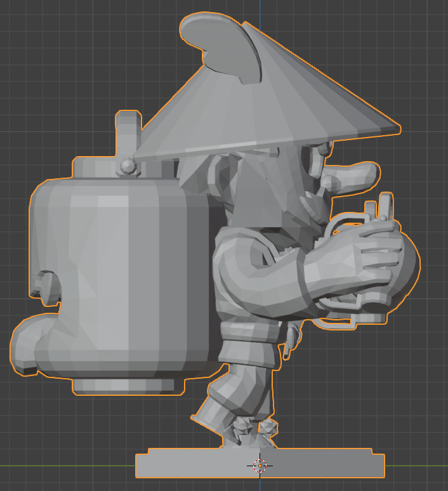Click the 3D cursor at the base
The width and height of the screenshot is (448, 491).
coord(260,466)
